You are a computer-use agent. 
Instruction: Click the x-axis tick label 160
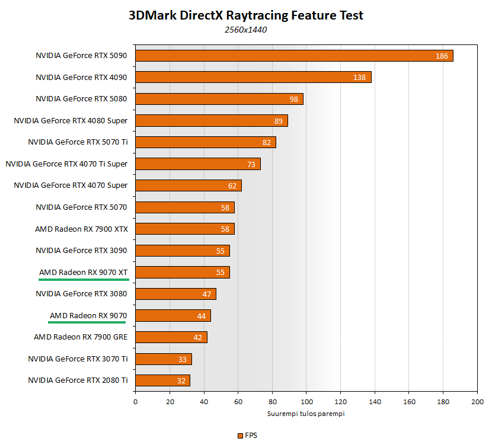click(409, 402)
